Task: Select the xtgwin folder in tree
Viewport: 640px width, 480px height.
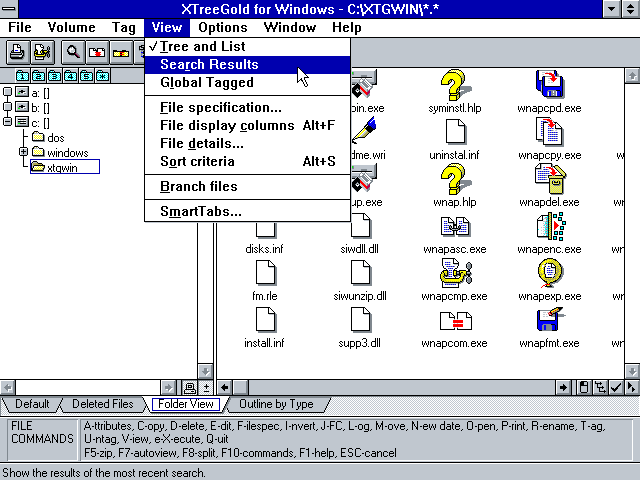Action: click(64, 167)
